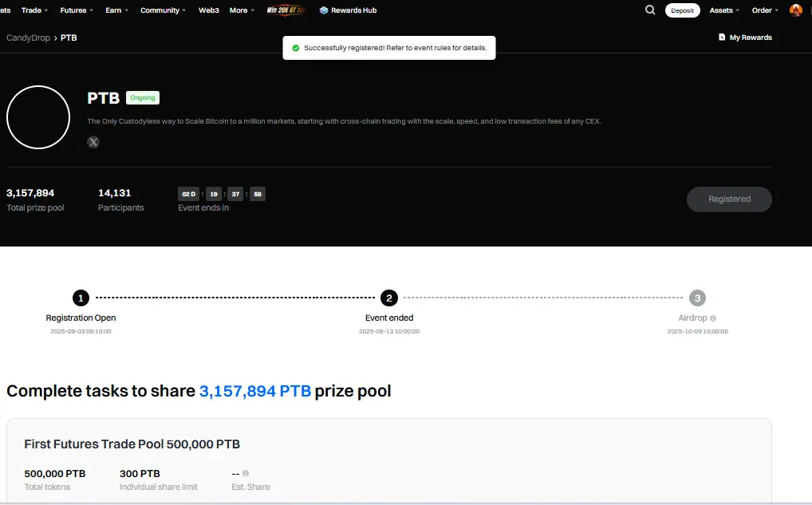Screen dimensions: 812x505
Task: Click First Futures Trade Pool 500,000 PTB title
Action: 132,444
